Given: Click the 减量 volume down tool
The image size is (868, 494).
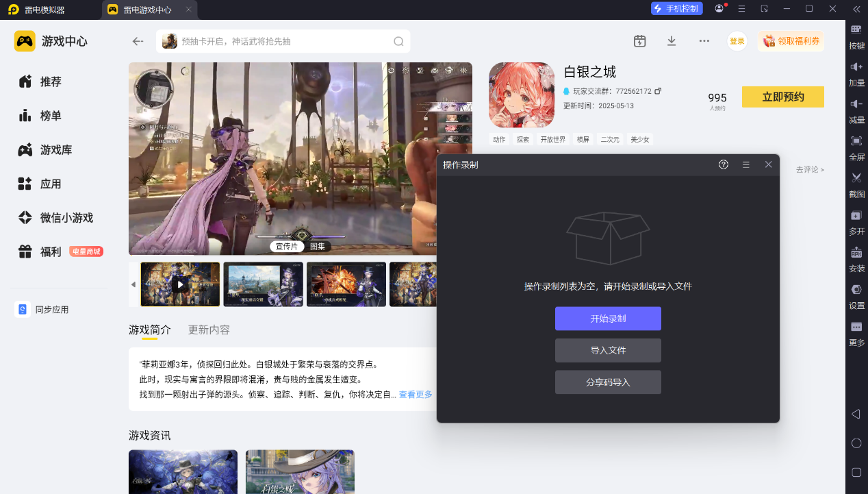Looking at the screenshot, I should (x=856, y=111).
